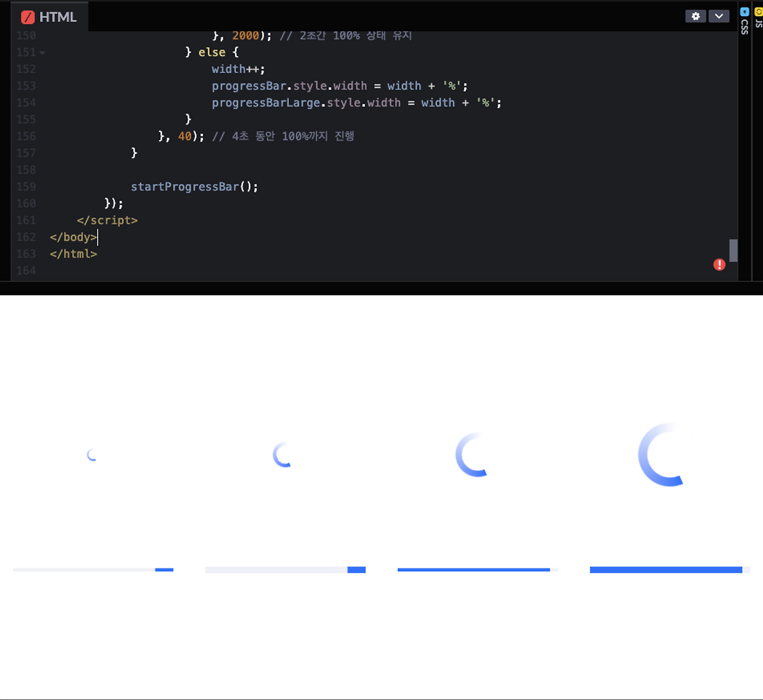The height and width of the screenshot is (700, 763).
Task: Click the HTML editor vertical scrollbar thumb
Action: point(733,250)
